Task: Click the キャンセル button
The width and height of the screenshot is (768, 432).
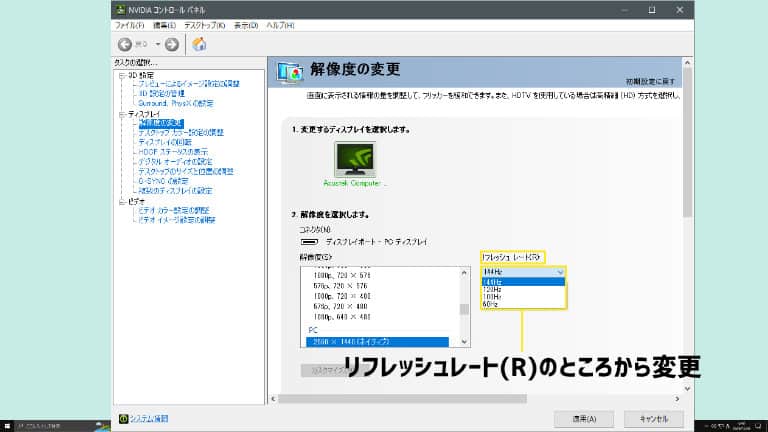Action: click(653, 419)
